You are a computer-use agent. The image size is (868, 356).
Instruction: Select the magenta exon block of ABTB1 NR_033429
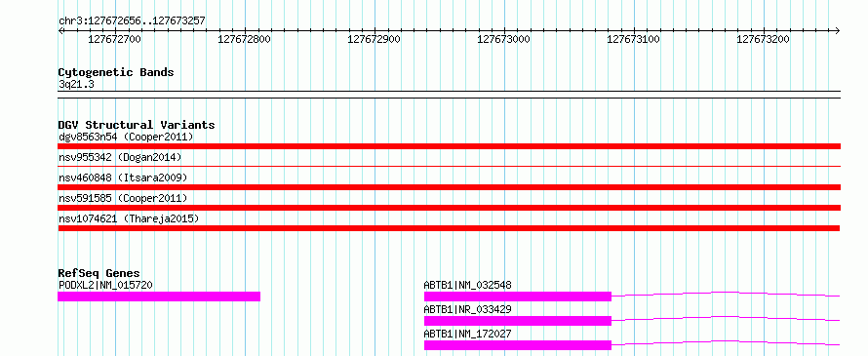coord(518,321)
